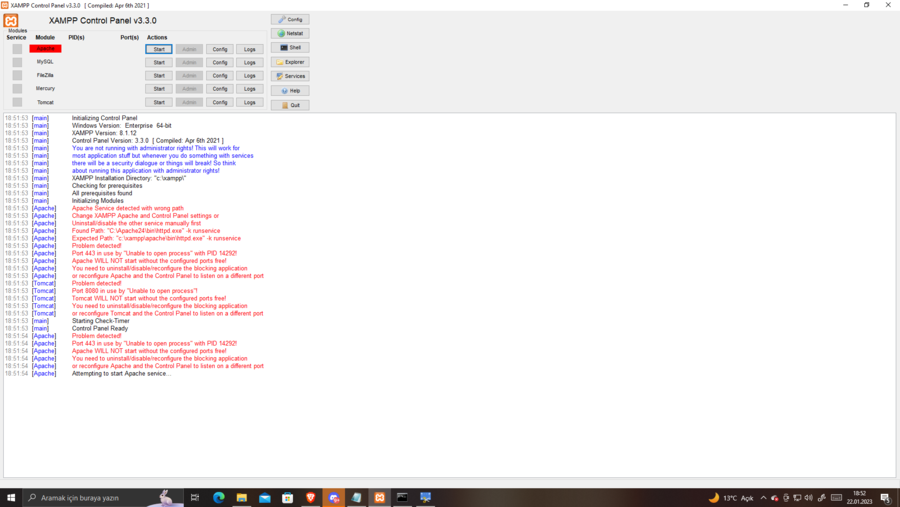Start the FileZilla module

(x=159, y=76)
